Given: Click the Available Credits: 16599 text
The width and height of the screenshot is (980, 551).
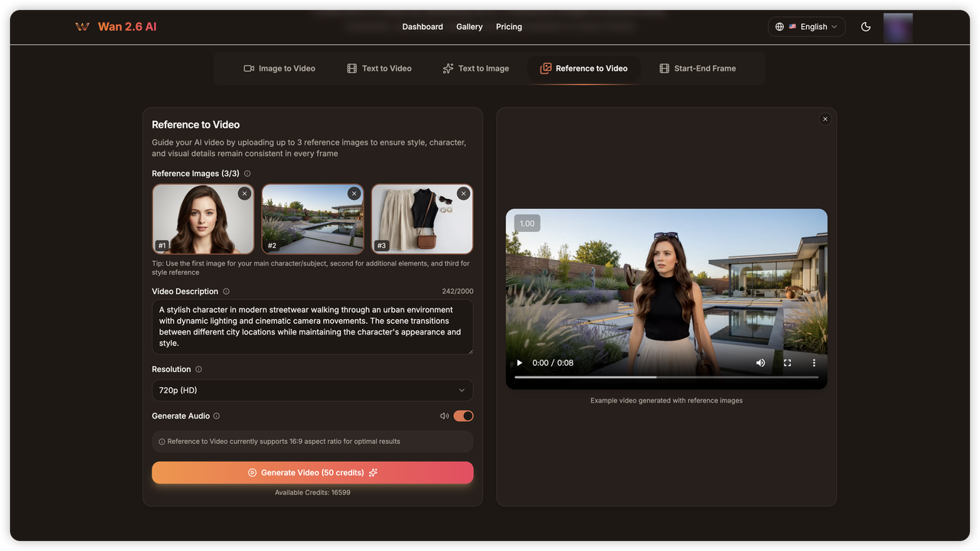Looking at the screenshot, I should click(x=312, y=493).
